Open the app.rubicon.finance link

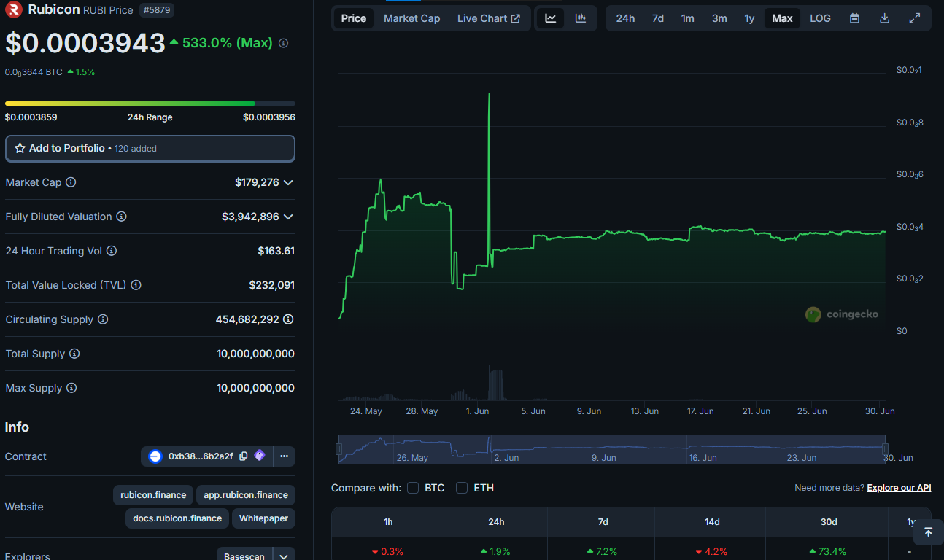click(x=246, y=495)
